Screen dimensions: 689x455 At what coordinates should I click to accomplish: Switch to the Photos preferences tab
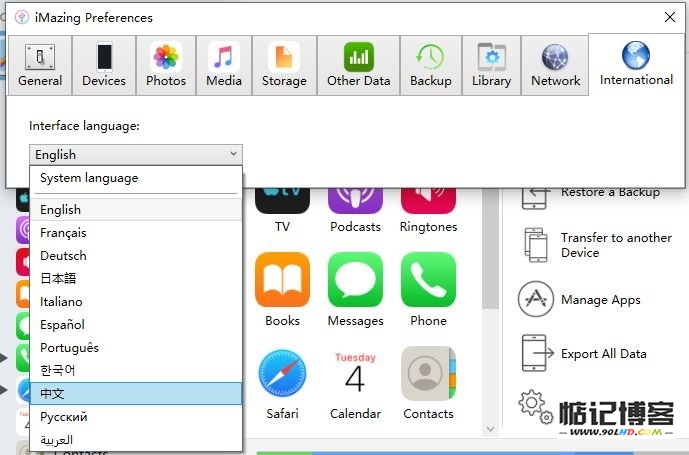point(166,66)
